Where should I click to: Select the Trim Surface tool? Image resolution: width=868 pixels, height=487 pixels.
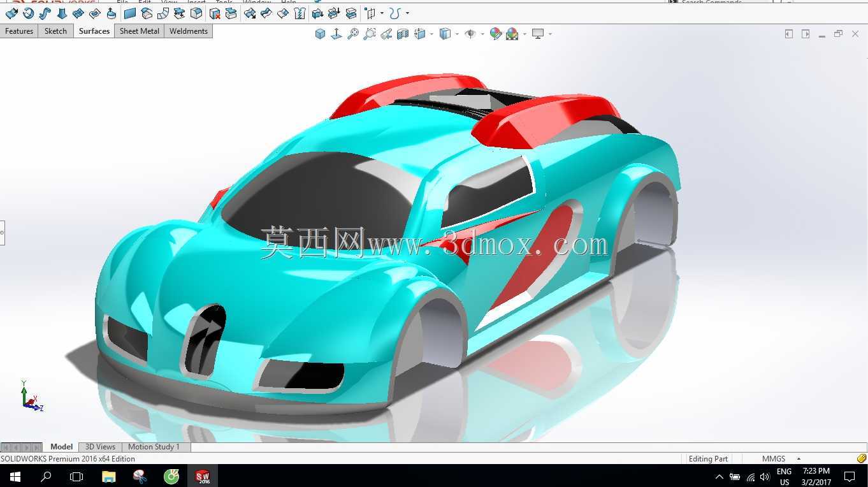pos(266,13)
